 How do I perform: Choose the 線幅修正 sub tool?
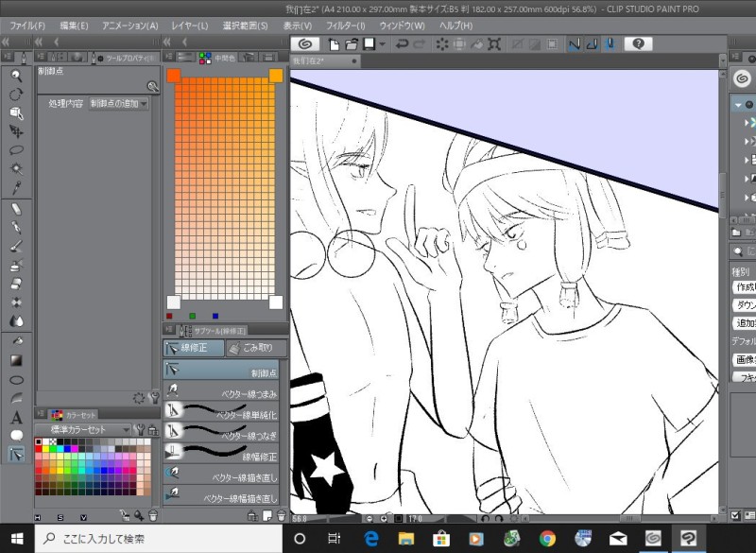pos(221,453)
